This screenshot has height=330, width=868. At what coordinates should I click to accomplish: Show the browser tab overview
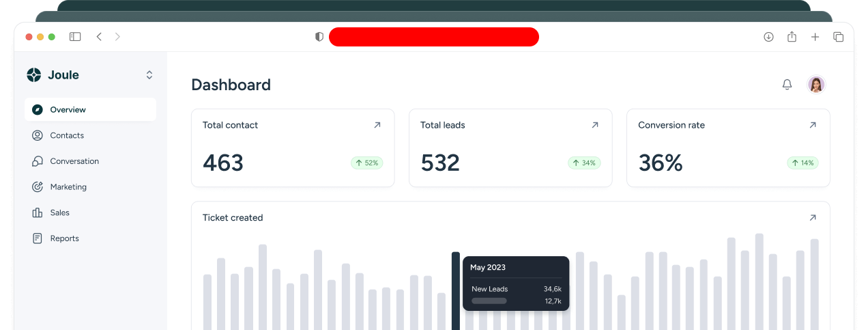coord(838,37)
